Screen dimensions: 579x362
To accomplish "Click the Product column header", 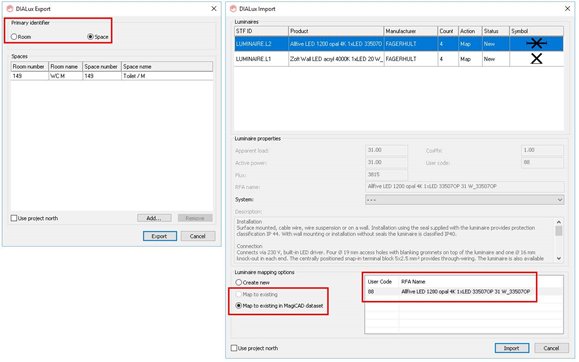I will pos(336,31).
